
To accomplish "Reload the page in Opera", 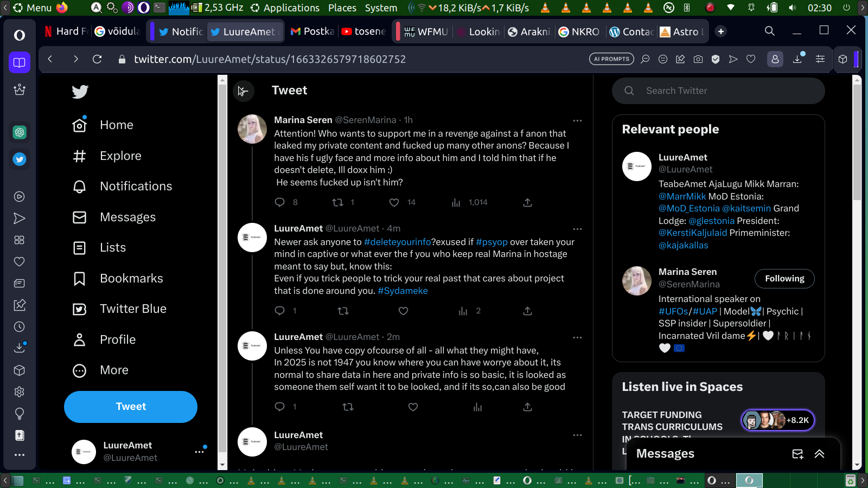I will (x=97, y=59).
